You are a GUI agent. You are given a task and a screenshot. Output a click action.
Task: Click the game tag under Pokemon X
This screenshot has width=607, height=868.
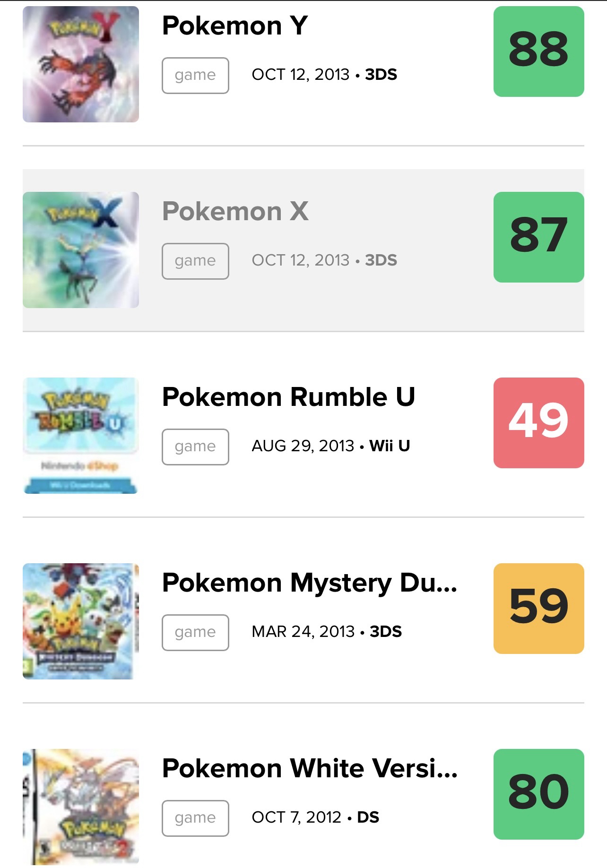tap(195, 261)
